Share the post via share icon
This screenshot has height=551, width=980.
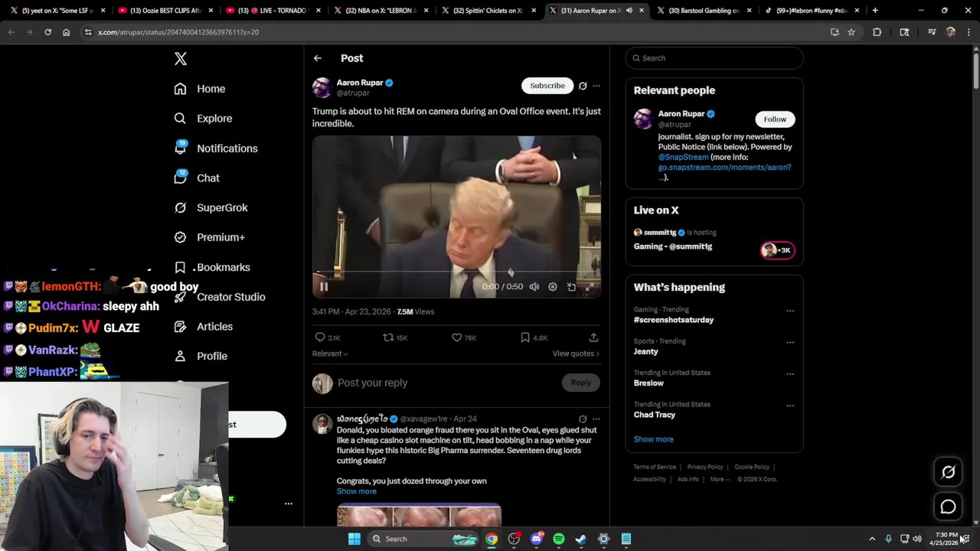[x=593, y=337]
